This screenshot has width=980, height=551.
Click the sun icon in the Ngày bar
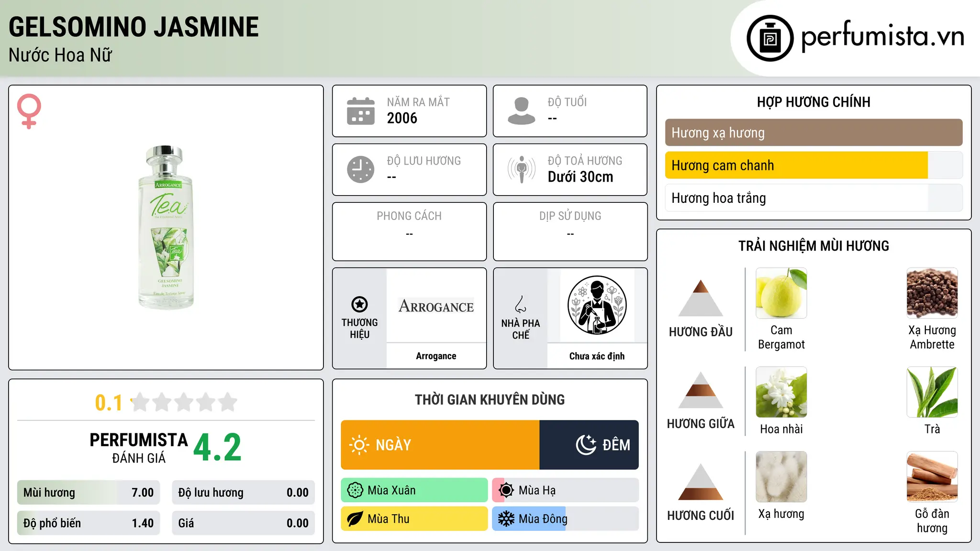[359, 445]
